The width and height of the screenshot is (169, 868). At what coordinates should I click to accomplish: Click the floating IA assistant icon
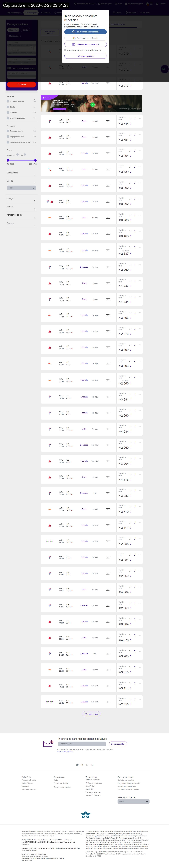coord(164,69)
